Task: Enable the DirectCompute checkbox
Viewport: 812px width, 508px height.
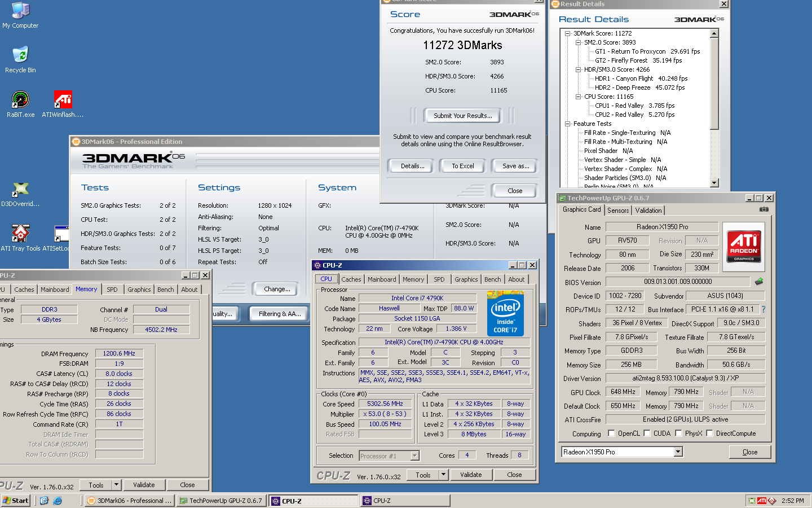Action: coord(709,433)
